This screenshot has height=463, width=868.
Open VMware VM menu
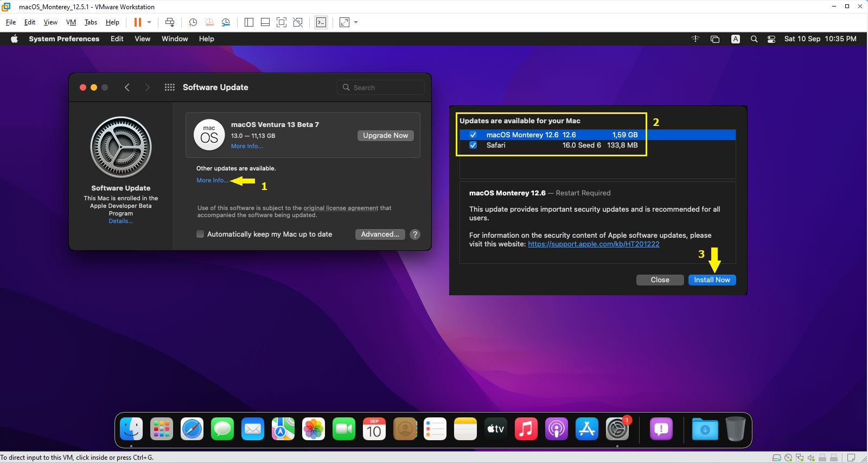[x=71, y=22]
